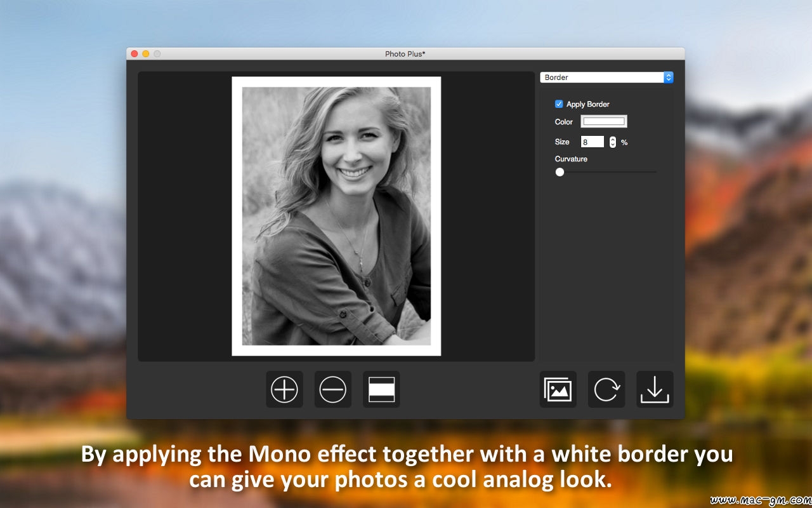Open the Border effect dropdown
Screen dimensions: 812x508
(x=606, y=77)
